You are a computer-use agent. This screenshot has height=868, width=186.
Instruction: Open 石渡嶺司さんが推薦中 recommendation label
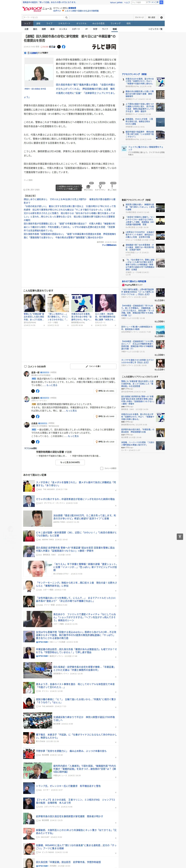coord(39,53)
